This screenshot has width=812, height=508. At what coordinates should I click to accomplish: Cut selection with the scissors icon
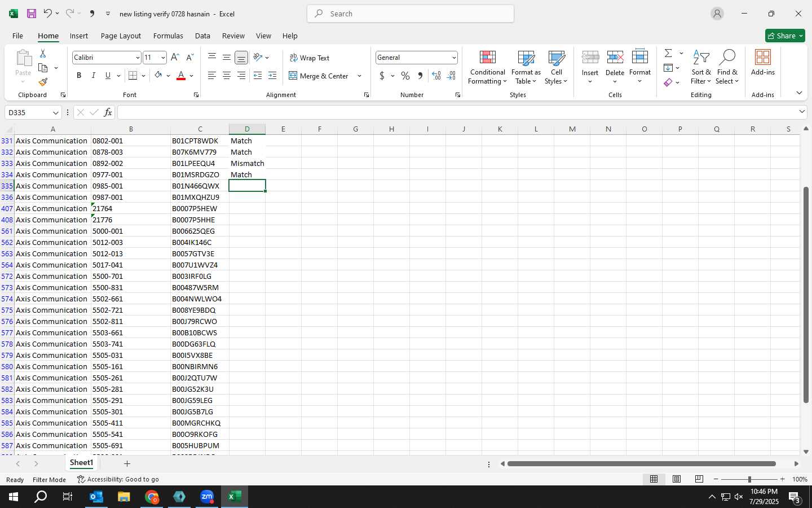point(43,53)
